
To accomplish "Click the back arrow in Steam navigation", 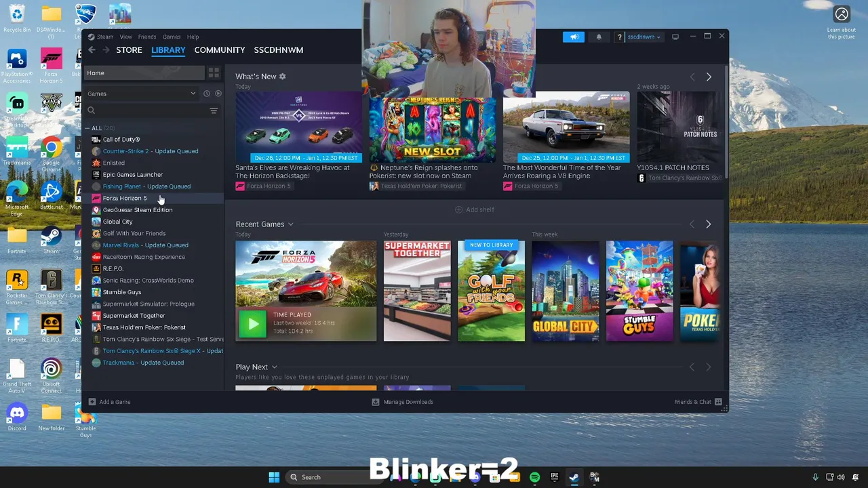I will coord(92,50).
